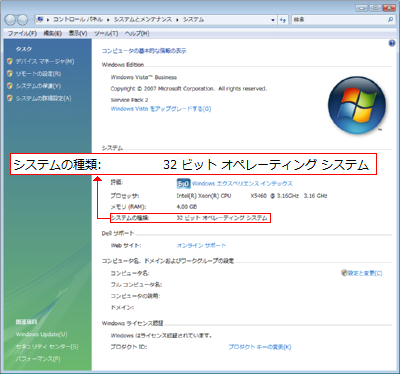
Task: Click the refresh icon beside address bar
Action: tap(283, 20)
